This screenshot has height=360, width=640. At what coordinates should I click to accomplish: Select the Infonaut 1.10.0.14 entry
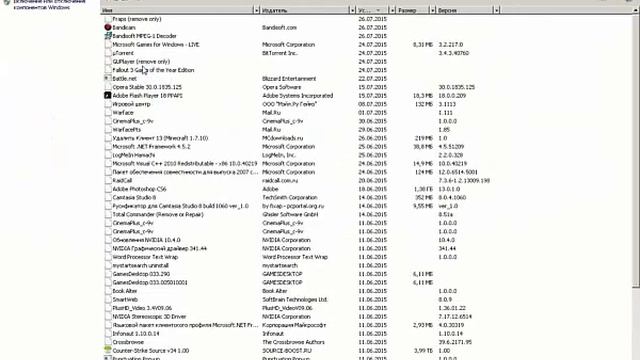pos(136,333)
